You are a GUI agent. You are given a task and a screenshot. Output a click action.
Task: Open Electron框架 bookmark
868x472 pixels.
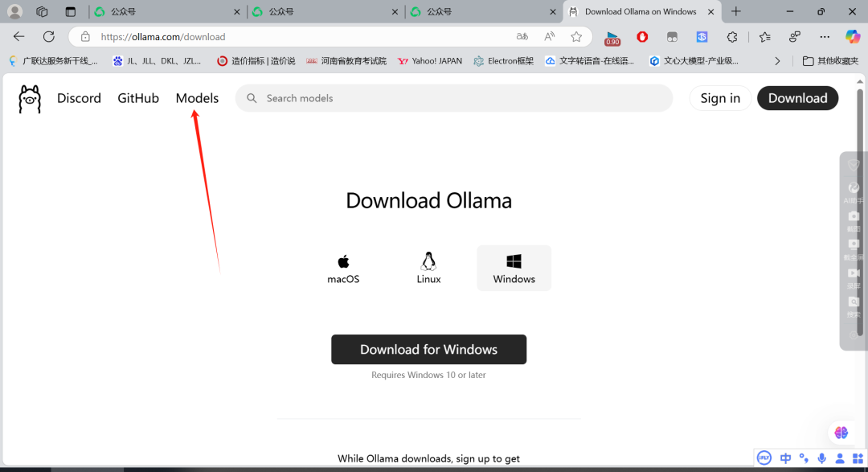(504, 61)
